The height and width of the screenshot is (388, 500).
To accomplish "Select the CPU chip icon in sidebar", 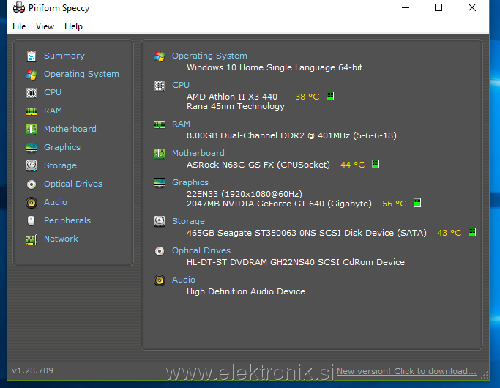I will tap(31, 93).
